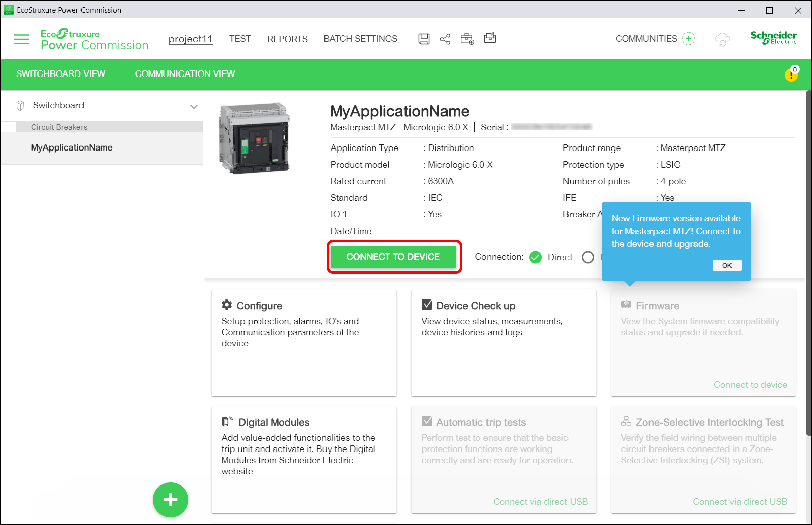Viewport: 812px width, 525px height.
Task: Click the 'Product range' value Masterpact MTZ
Action: [693, 148]
